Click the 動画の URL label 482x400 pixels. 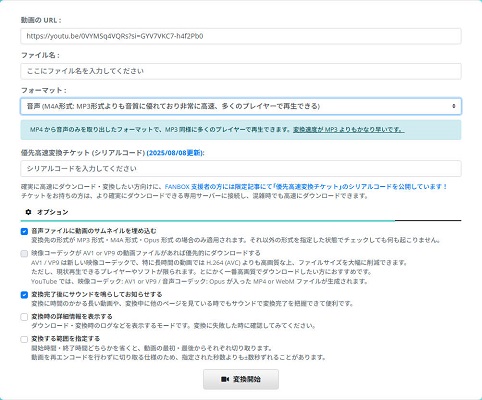coord(41,20)
